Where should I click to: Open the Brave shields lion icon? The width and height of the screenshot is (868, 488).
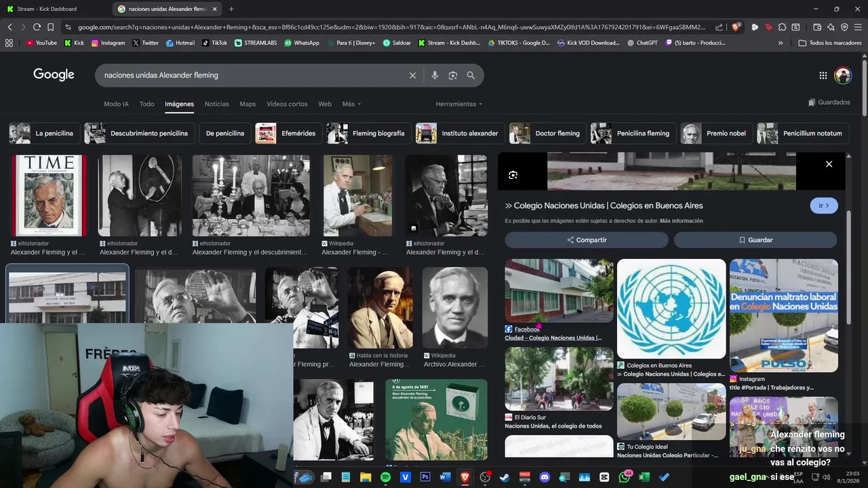pyautogui.click(x=736, y=27)
